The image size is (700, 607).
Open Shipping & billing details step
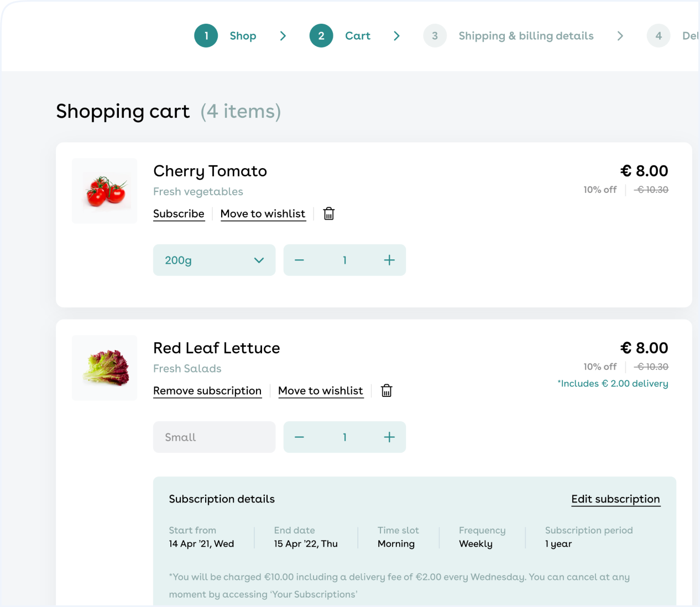coord(526,35)
